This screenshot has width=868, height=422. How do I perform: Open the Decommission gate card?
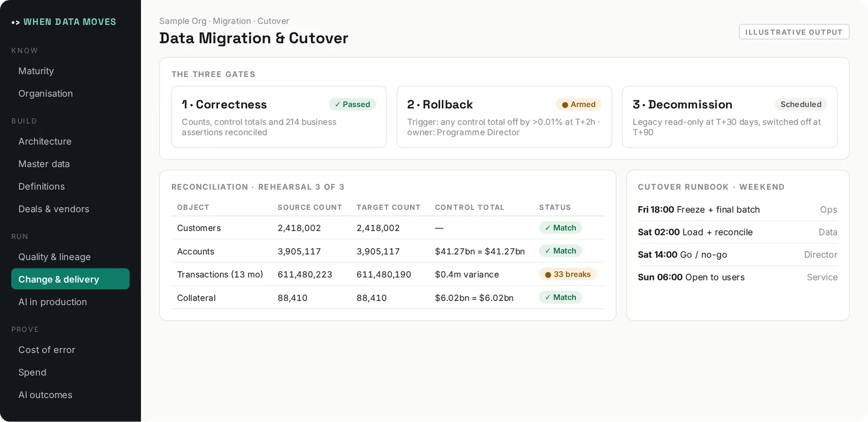tap(730, 117)
